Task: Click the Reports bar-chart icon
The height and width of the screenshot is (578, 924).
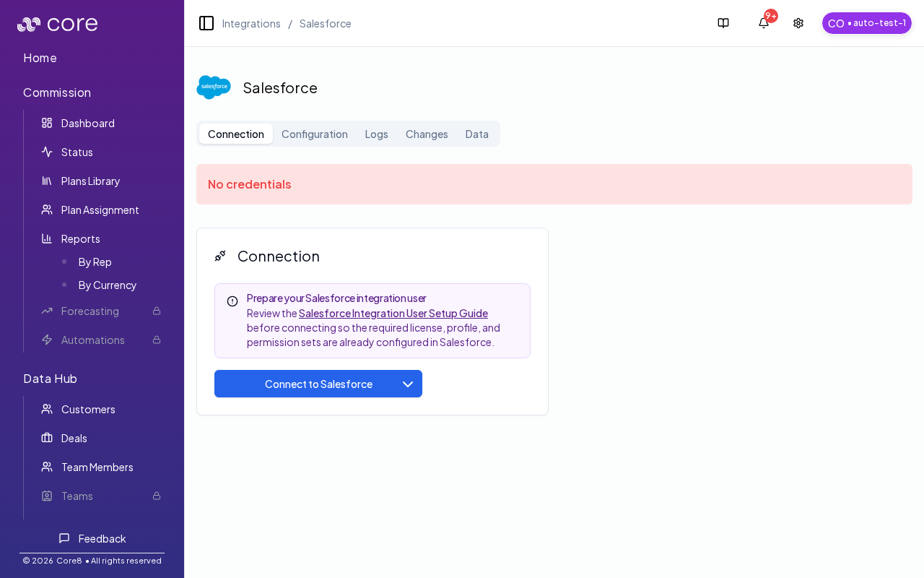Action: tap(46, 238)
